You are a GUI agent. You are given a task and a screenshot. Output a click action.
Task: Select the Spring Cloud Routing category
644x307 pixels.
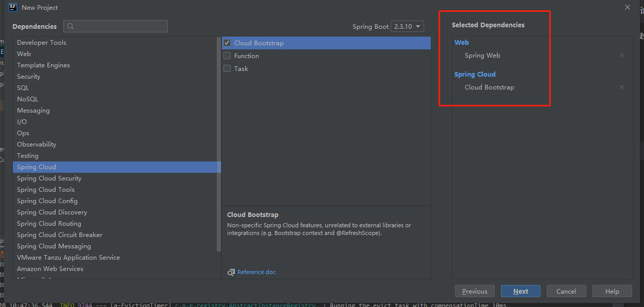click(x=115, y=224)
